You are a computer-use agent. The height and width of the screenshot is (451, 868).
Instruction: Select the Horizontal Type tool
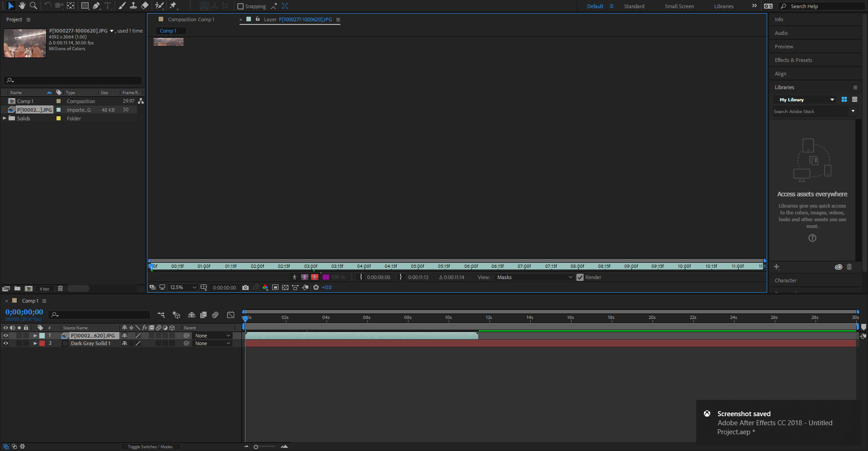click(108, 6)
